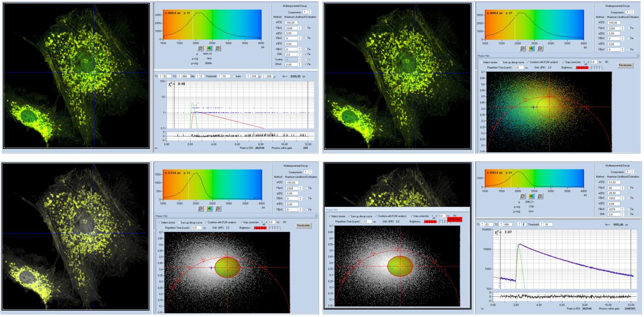This screenshot has height=317, width=644.
Task: Click left magnifier icon under bottom-left histogram
Action: (x=200, y=208)
